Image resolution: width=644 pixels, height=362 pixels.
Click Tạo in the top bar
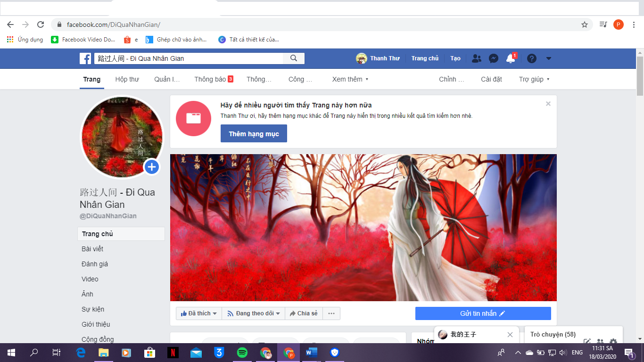pyautogui.click(x=455, y=58)
